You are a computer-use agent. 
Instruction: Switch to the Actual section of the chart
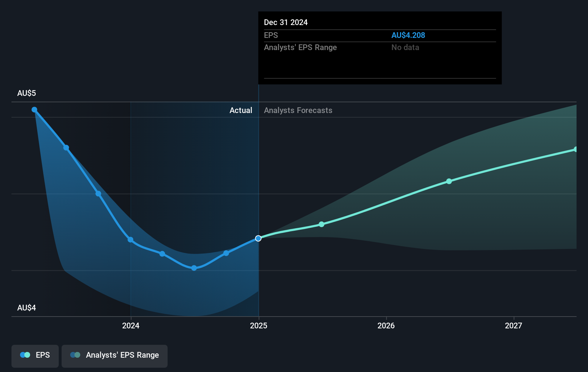[241, 111]
